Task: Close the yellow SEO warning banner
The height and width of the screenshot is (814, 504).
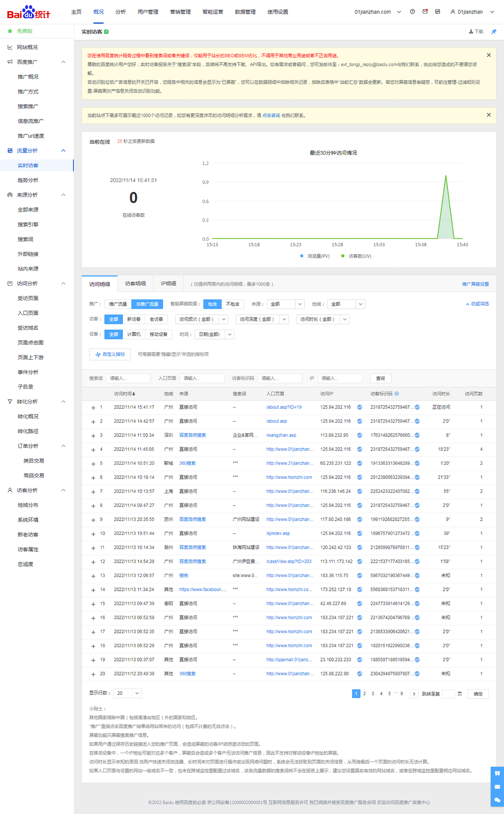Action: click(x=488, y=55)
